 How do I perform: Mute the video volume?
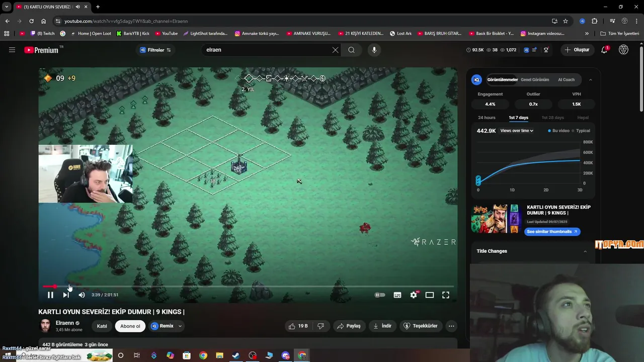pyautogui.click(x=82, y=295)
